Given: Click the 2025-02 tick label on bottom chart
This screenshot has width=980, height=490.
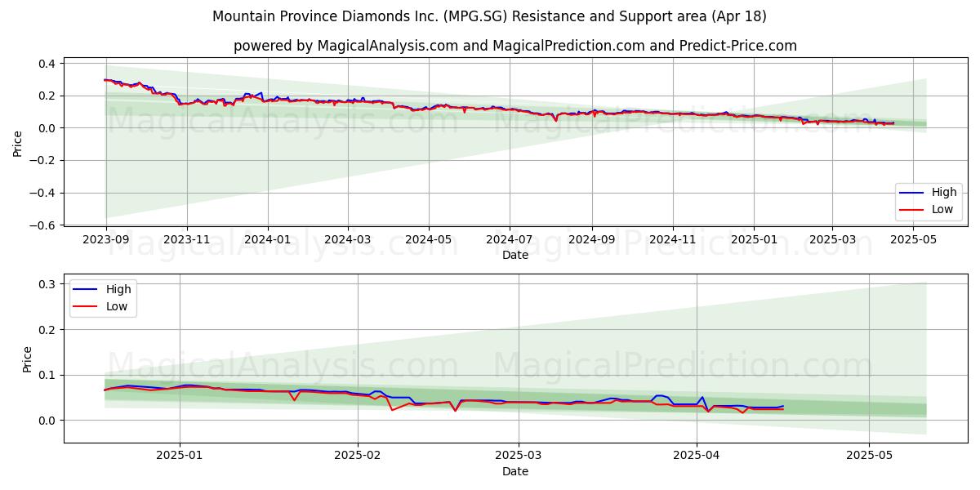Looking at the screenshot, I should (x=359, y=457).
